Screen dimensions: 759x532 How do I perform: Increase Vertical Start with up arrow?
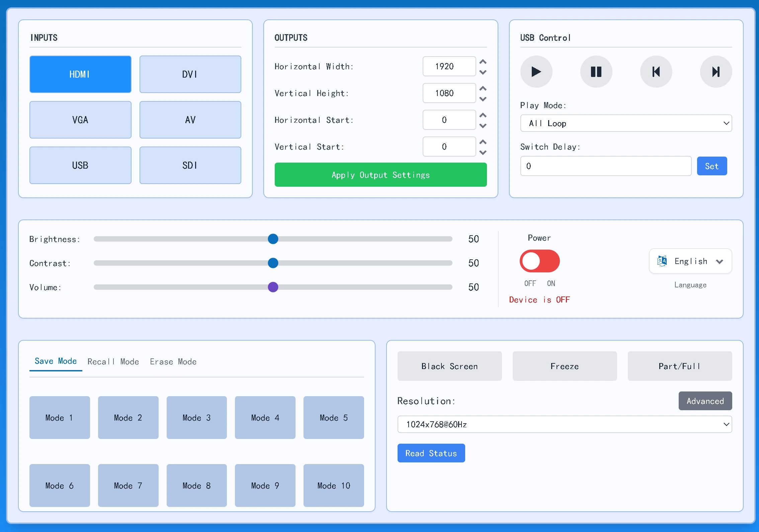coord(483,142)
